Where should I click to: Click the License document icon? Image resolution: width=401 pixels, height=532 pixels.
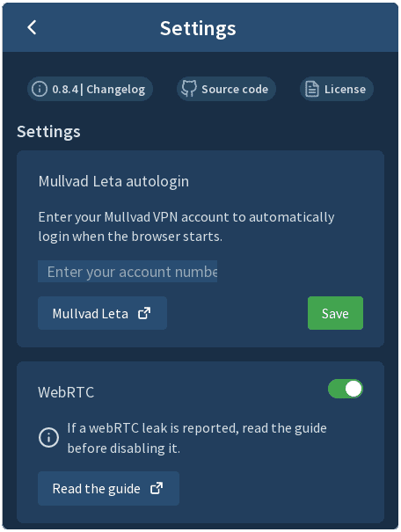312,89
